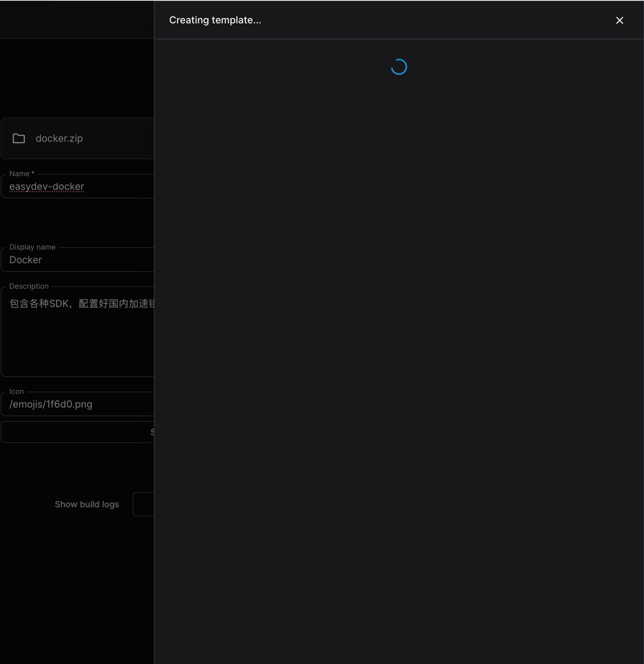This screenshot has height=664, width=644.
Task: Click the Name * field label
Action: pyautogui.click(x=22, y=174)
